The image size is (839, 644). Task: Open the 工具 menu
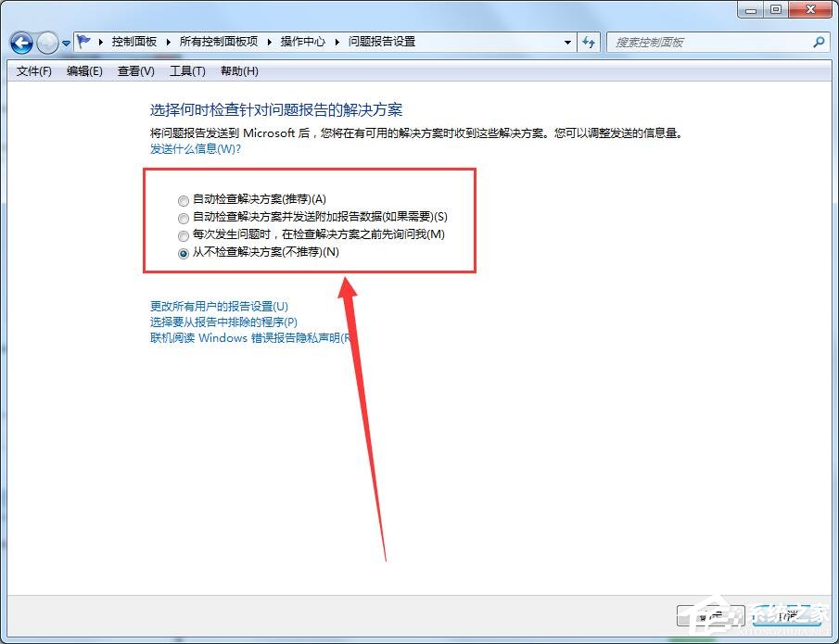[x=187, y=70]
